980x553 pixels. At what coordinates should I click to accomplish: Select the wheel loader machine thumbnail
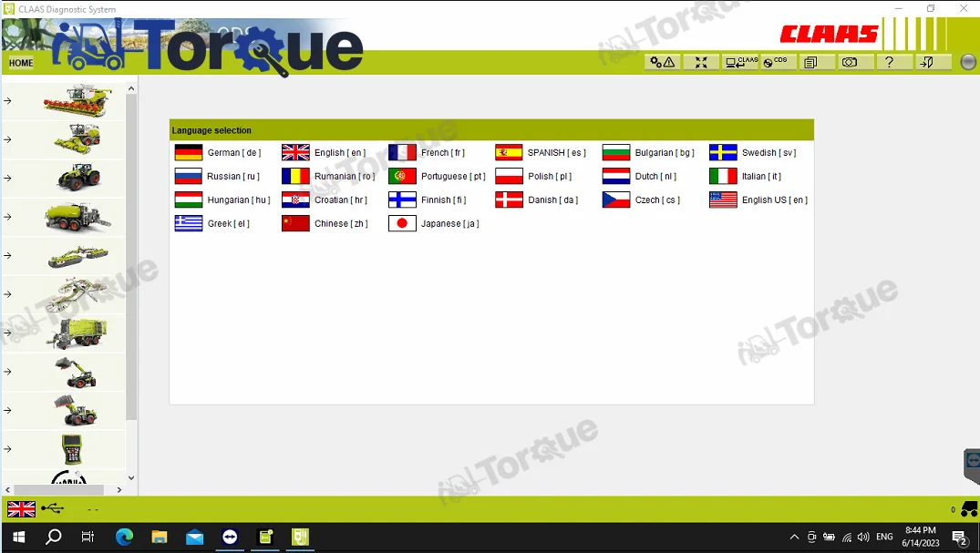[x=77, y=411]
